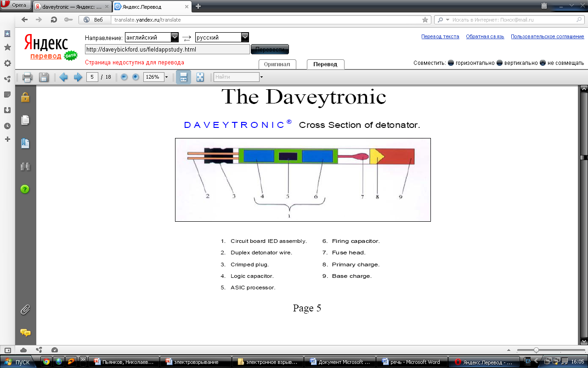Image resolution: width=588 pixels, height=368 pixels.
Task: Switch to 'daveytronic — Яндекс' browser tab
Action: 72,6
